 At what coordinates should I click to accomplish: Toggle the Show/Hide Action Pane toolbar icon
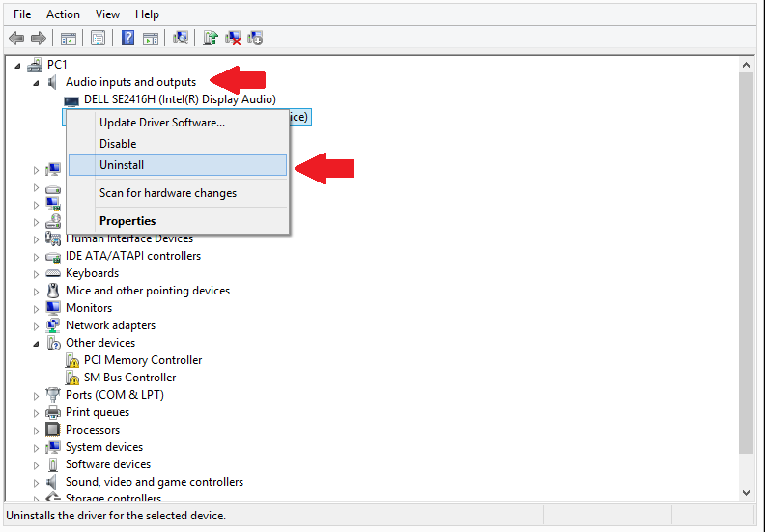151,38
